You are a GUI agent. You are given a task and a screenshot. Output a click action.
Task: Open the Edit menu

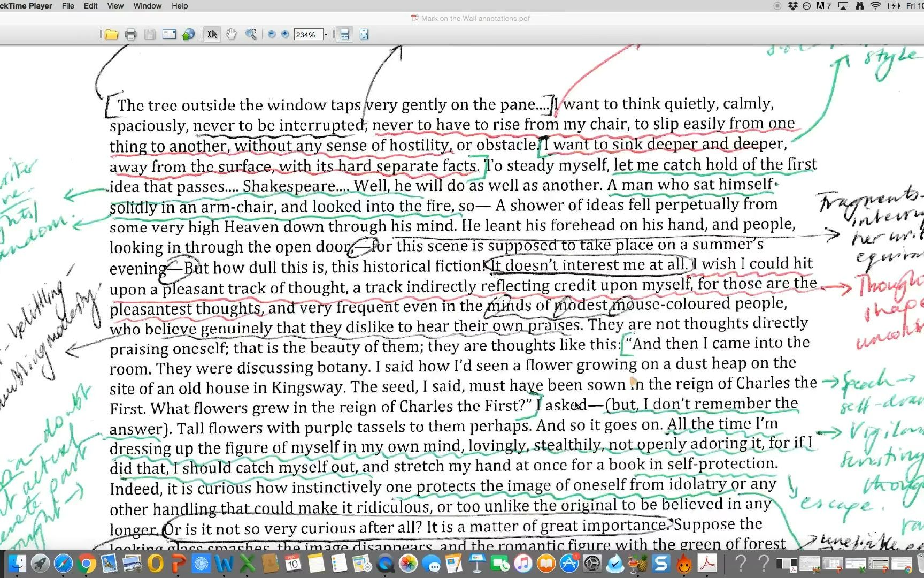90,6
